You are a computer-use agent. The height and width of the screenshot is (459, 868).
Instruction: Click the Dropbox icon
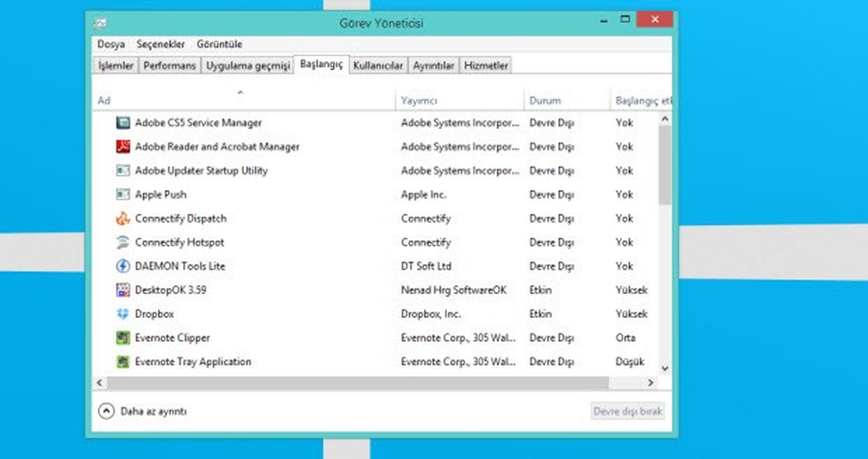coord(122,314)
